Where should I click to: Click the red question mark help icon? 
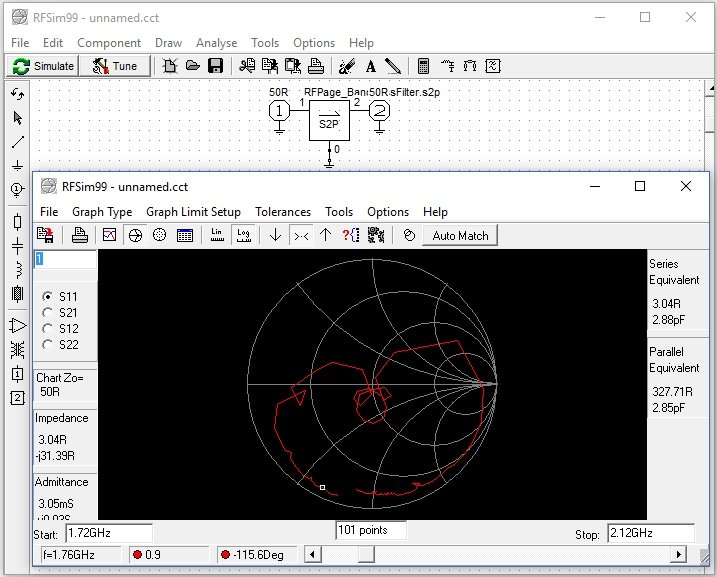pos(351,235)
